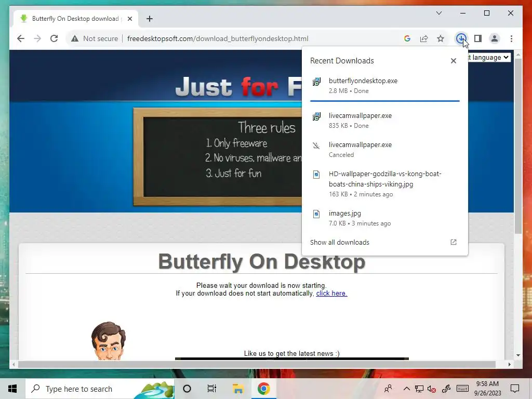
Task: Click the cartoon man face image
Action: click(108, 341)
